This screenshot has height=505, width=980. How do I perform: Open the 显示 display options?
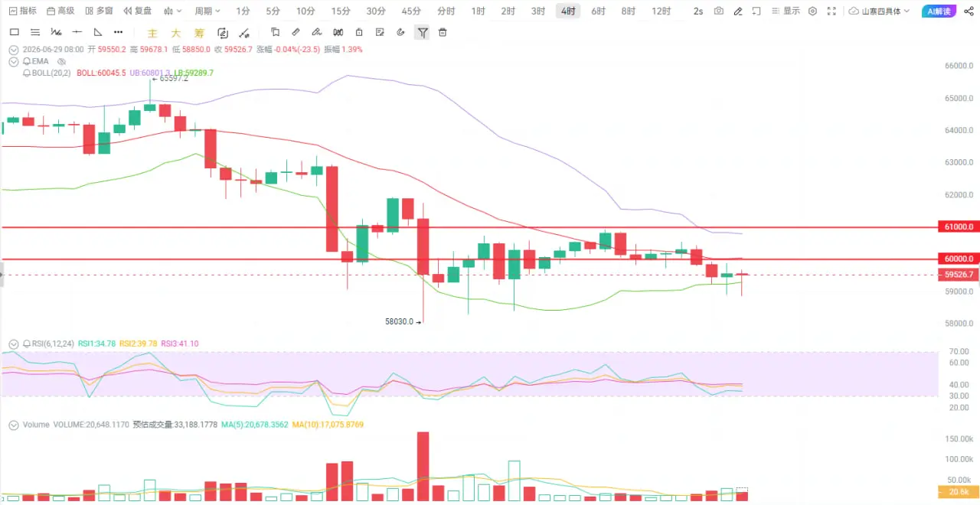pos(787,11)
